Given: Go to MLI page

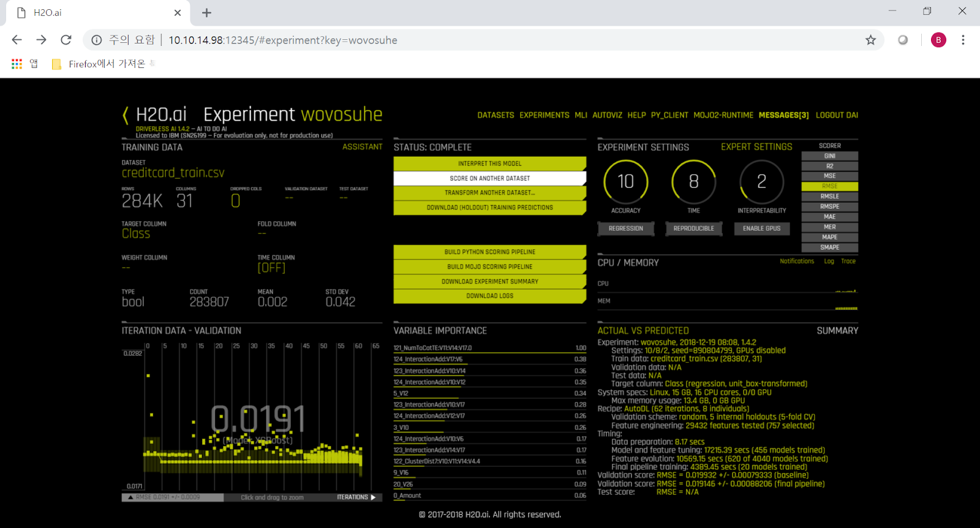Looking at the screenshot, I should coord(581,115).
